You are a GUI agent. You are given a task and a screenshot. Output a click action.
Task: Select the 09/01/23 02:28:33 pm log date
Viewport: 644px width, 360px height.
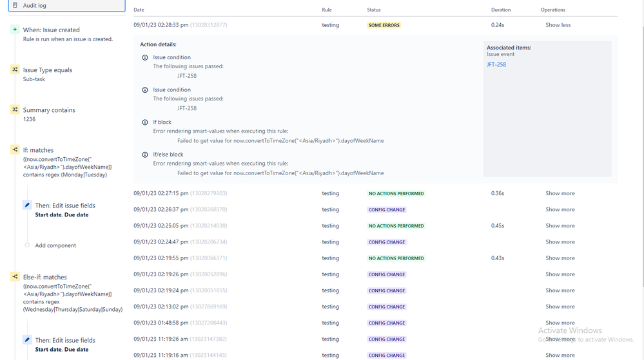[161, 25]
